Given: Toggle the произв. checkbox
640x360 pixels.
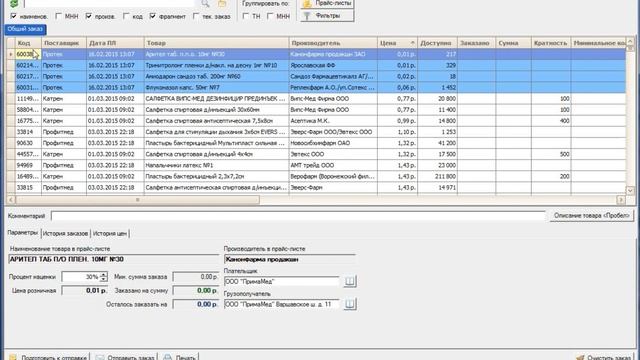Looking at the screenshot, I should [x=89, y=16].
